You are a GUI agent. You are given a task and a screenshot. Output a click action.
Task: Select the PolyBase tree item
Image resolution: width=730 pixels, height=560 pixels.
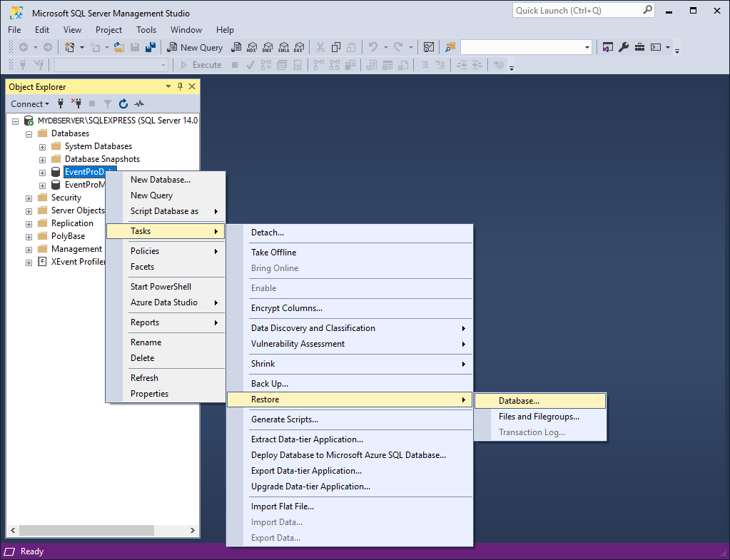point(68,236)
